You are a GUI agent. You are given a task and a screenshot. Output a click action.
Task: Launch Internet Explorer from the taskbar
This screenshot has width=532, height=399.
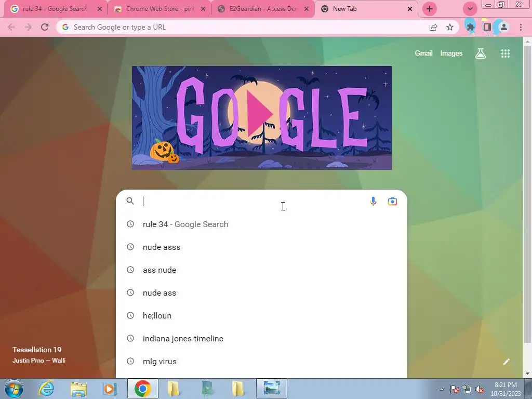click(46, 389)
